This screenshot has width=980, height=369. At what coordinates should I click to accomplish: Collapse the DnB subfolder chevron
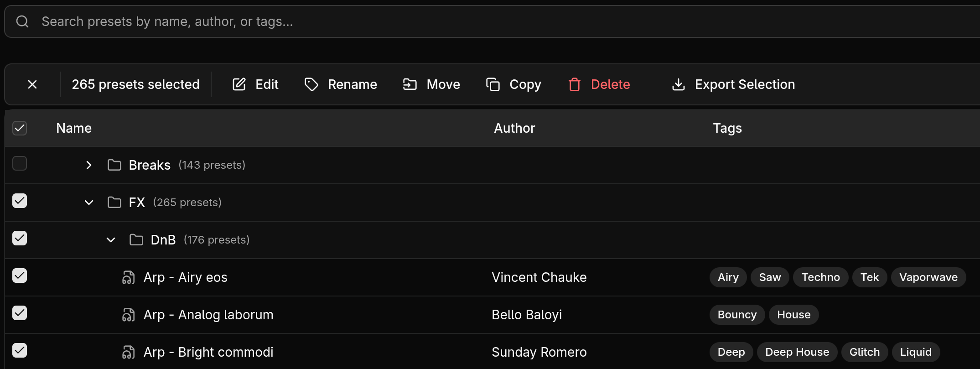click(111, 240)
